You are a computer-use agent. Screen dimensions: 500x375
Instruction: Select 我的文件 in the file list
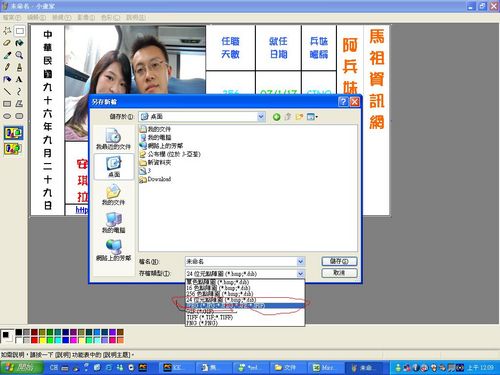[x=155, y=129]
